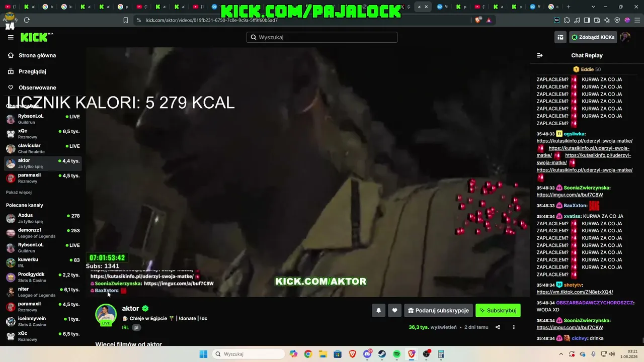644x362 pixels.
Task: Reload the page in the browser
Action: pos(27,20)
